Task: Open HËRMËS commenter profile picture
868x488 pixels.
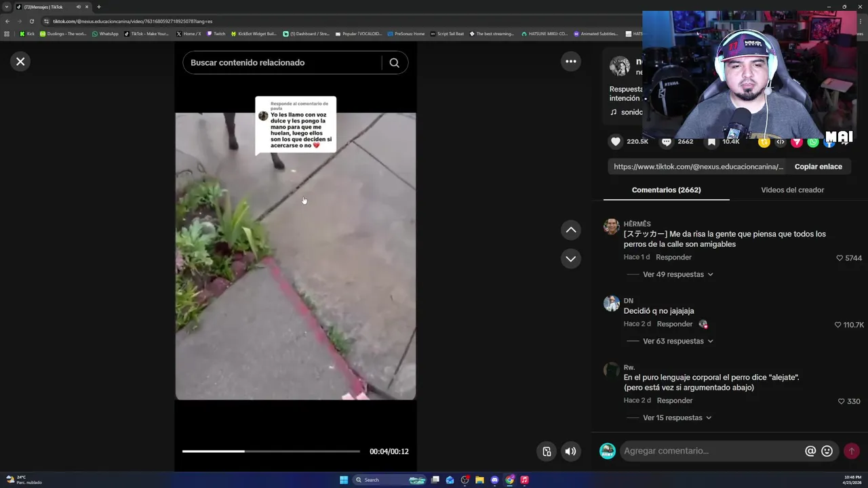Action: tap(612, 226)
